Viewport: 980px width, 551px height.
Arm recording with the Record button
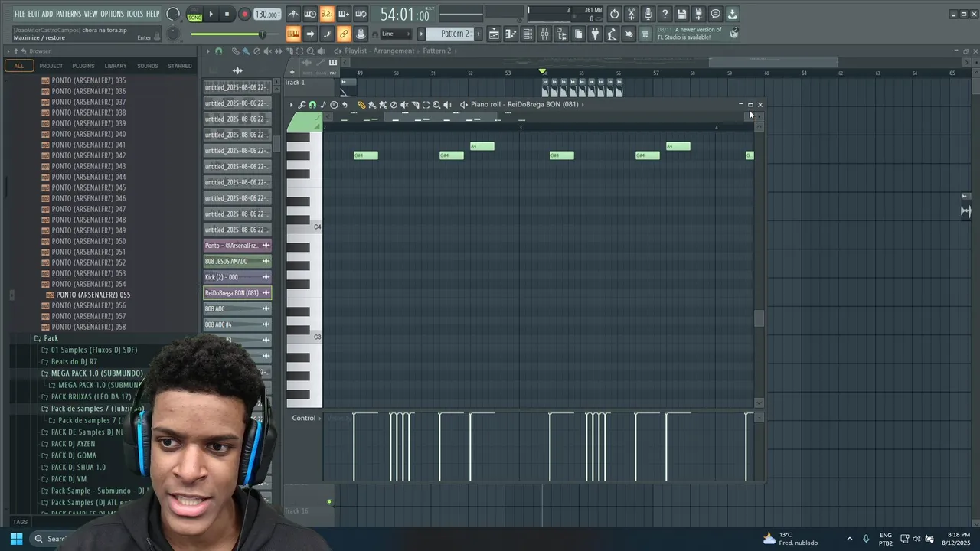pyautogui.click(x=244, y=15)
